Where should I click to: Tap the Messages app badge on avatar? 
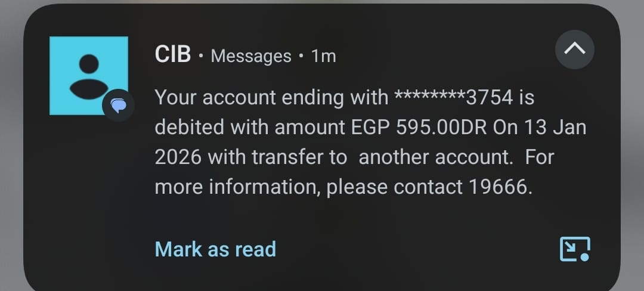(x=119, y=107)
